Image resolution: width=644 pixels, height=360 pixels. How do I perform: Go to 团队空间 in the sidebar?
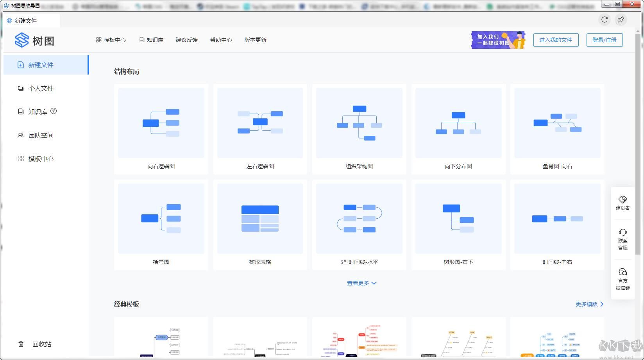46,135
